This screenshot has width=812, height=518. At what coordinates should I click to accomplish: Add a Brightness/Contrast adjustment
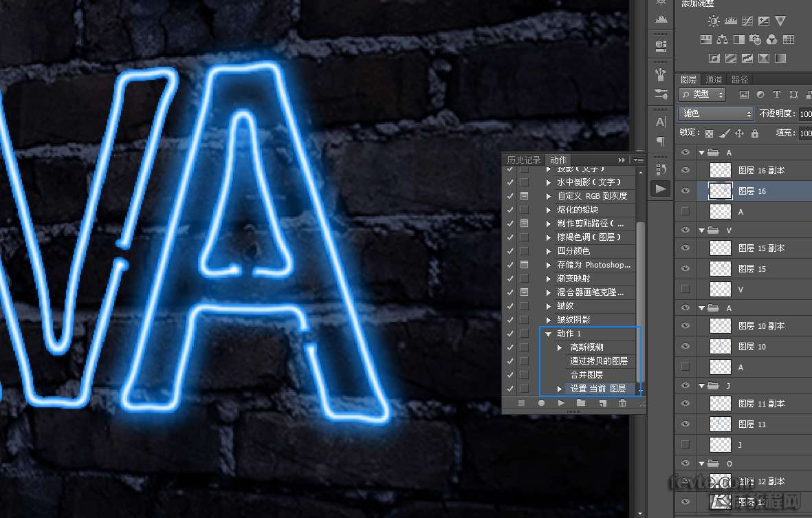(714, 21)
